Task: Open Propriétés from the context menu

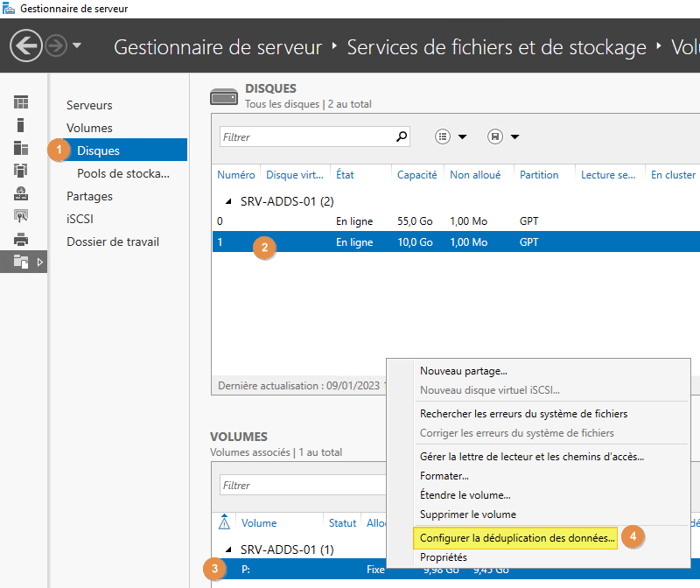Action: pyautogui.click(x=444, y=556)
